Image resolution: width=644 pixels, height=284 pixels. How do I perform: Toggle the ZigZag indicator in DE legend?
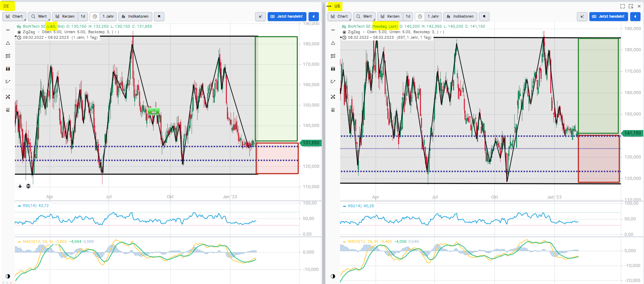pos(19,32)
